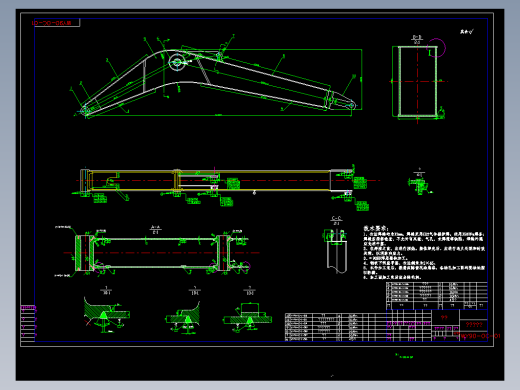This screenshot has width=520, height=390.
Task: Click the red drawing number at bottom-right corner
Action: 480,336
